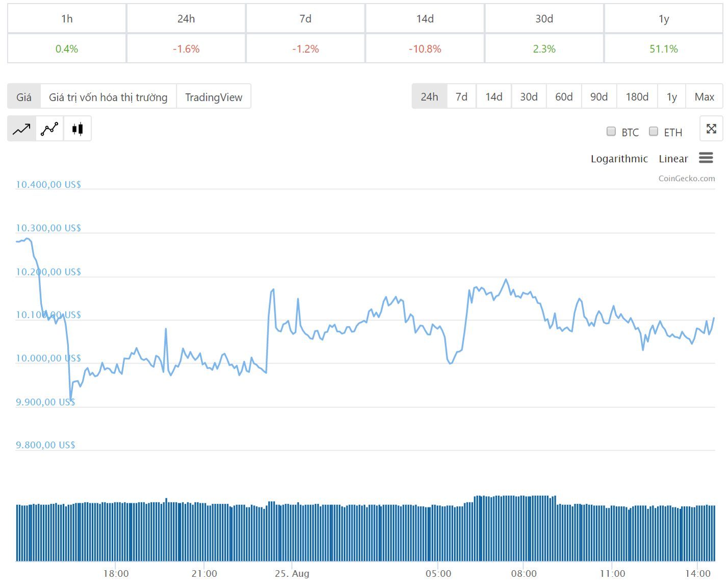Open the Giá price tab
728x586 pixels.
tap(24, 97)
